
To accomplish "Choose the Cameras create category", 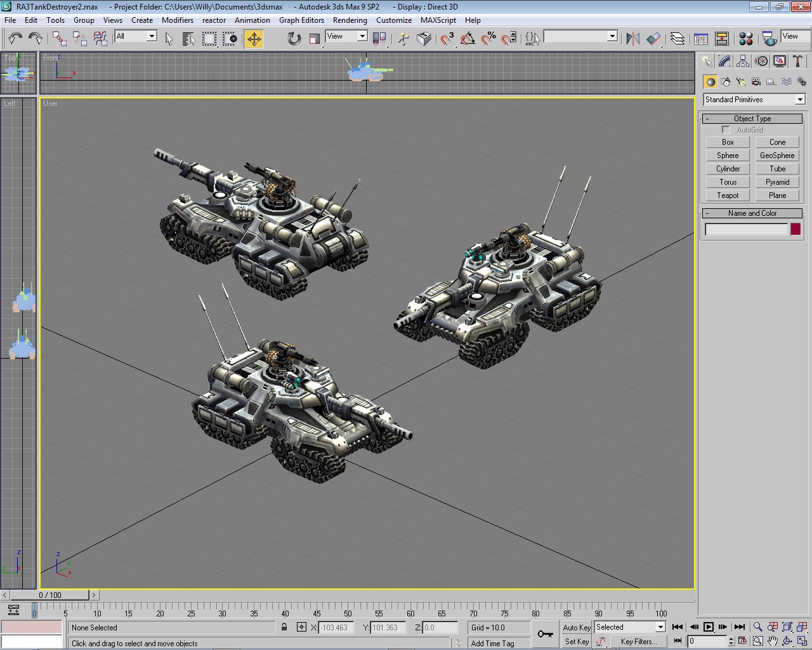I will pos(756,82).
